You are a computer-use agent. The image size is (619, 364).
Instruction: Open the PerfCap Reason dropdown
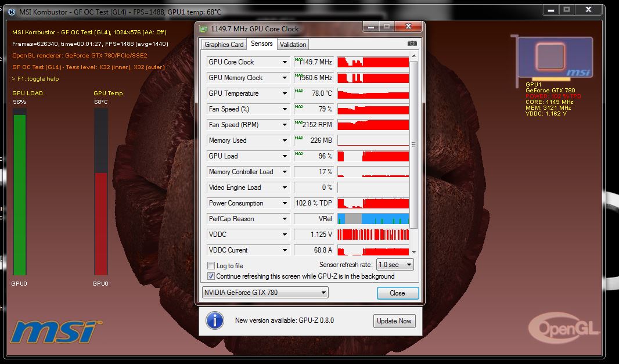[284, 219]
